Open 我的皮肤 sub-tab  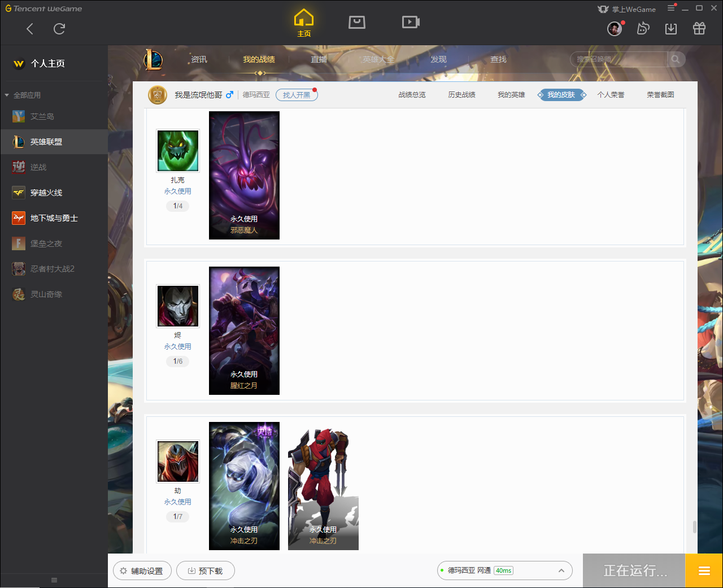(x=561, y=95)
